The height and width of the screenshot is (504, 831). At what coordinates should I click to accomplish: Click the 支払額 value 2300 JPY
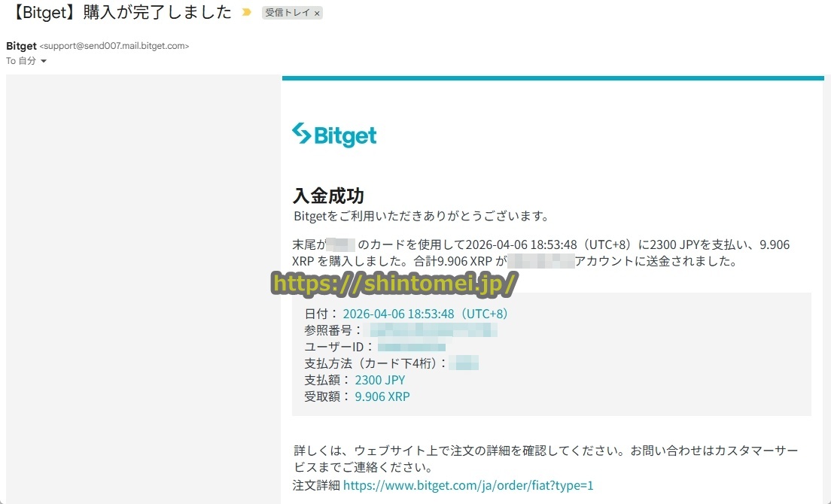380,380
